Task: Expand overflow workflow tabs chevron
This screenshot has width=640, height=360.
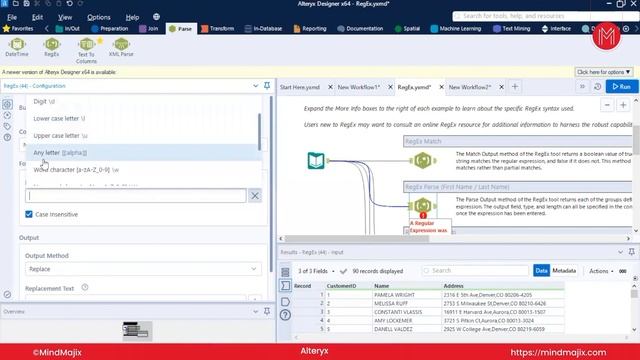Action: tap(582, 87)
